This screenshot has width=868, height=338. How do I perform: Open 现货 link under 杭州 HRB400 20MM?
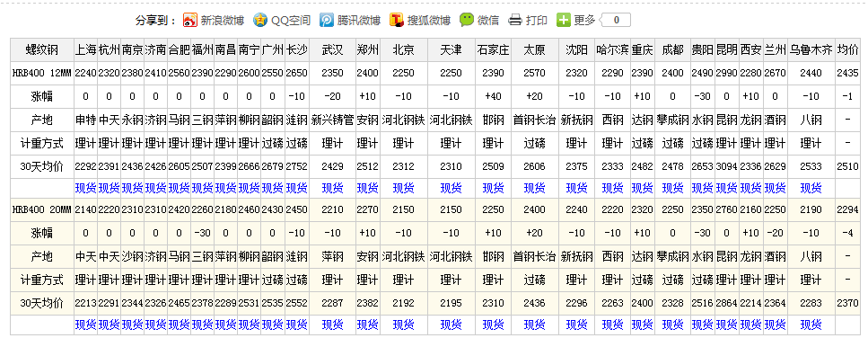(x=109, y=325)
